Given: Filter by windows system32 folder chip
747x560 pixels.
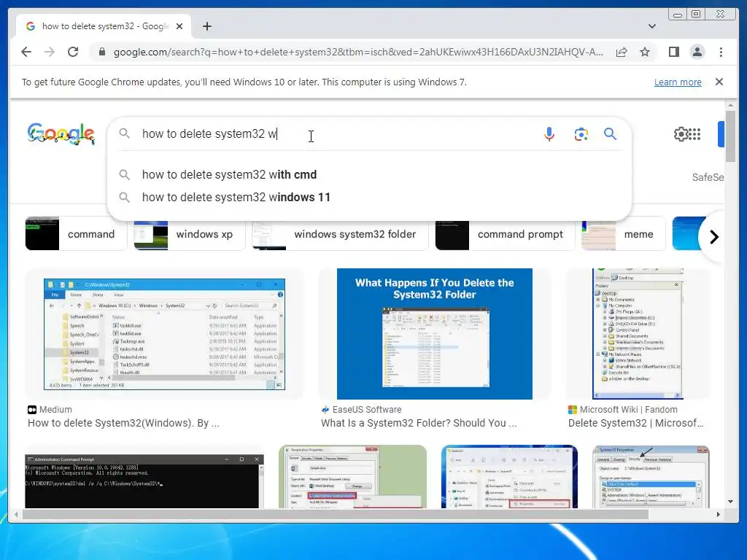Looking at the screenshot, I should click(x=340, y=234).
